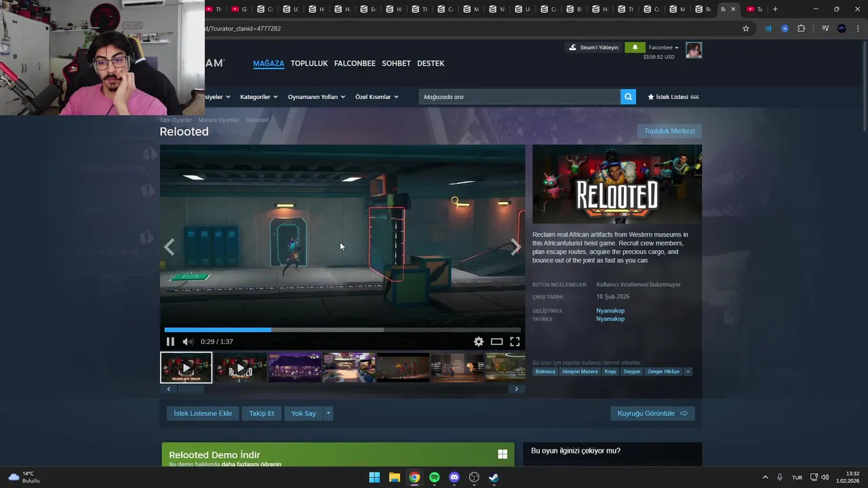
Task: Pause the Relooted trailer video
Action: [x=170, y=342]
